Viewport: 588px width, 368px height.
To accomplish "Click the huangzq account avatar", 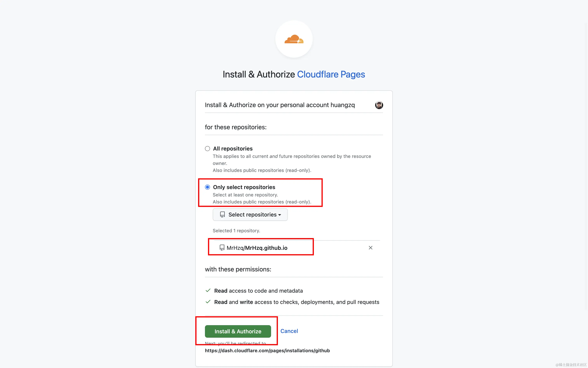I will click(x=379, y=105).
